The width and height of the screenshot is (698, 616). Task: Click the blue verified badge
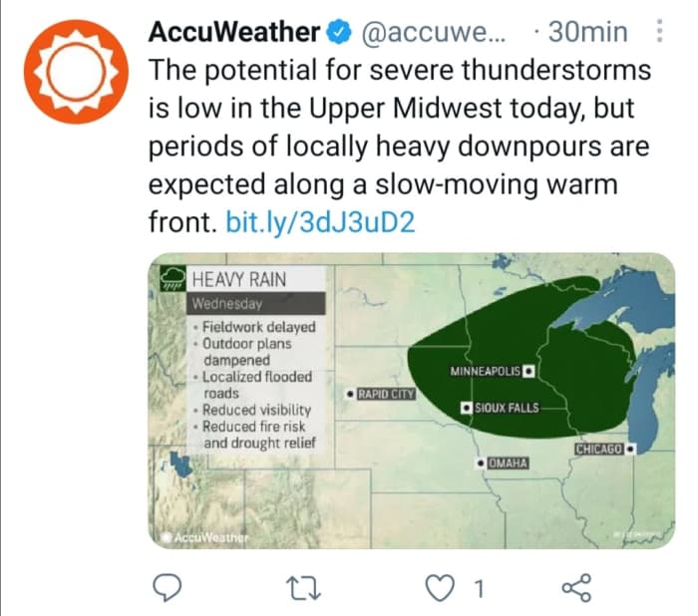(339, 32)
